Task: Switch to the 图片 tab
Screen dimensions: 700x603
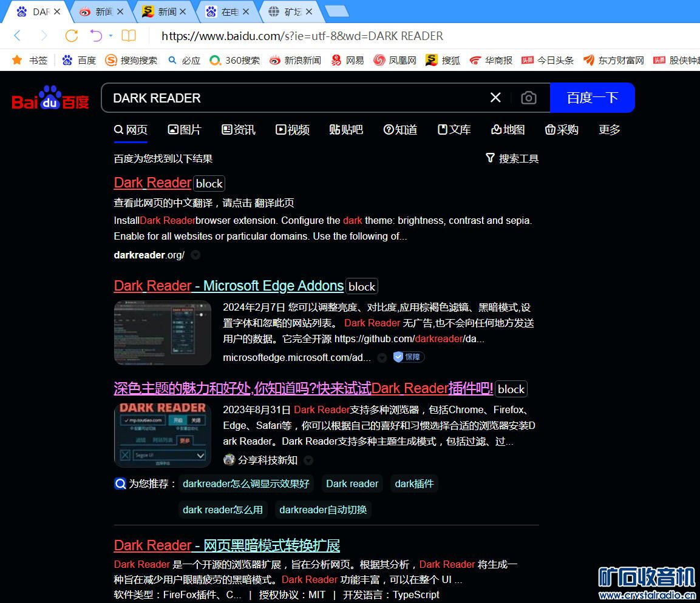Action: [185, 130]
